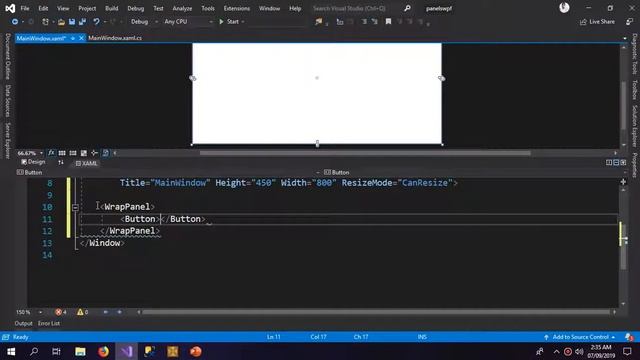Viewport: 640px width, 360px height.
Task: Click the errors count indicator
Action: (61, 312)
